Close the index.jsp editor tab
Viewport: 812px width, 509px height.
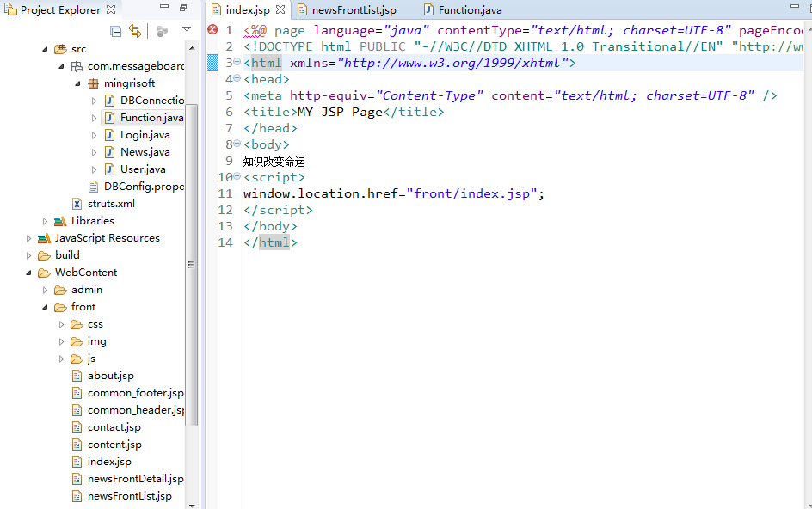pos(280,9)
